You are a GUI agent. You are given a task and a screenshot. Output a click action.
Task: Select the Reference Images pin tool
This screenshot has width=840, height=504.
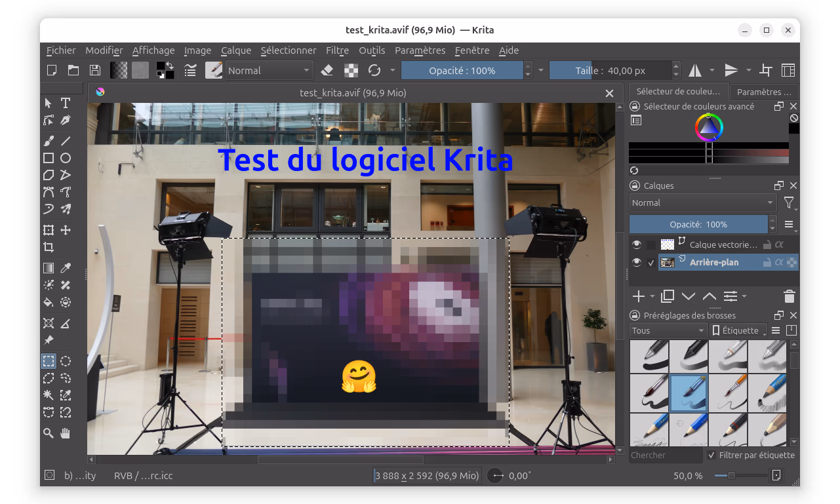[49, 341]
